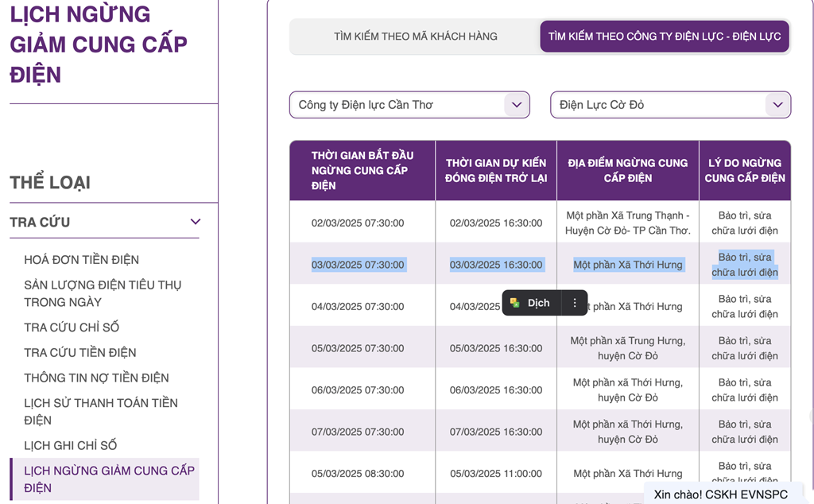Open the three-dot menu in translate popup
This screenshot has height=504, width=814.
[x=575, y=303]
